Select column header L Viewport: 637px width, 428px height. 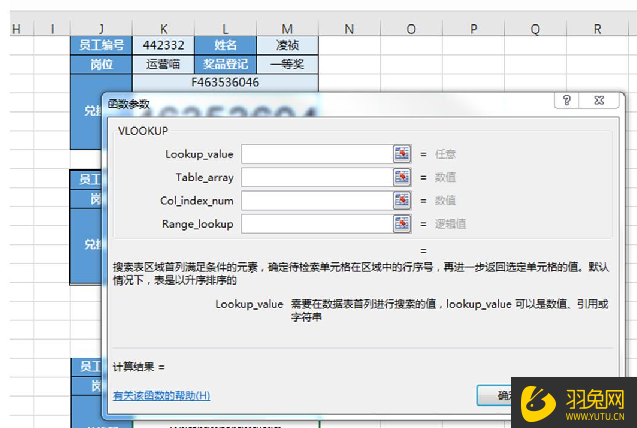[x=225, y=29]
